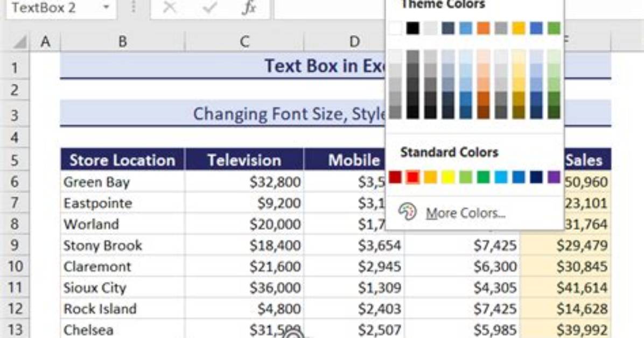Click the $4,305 cell
644x338 pixels.
(462, 287)
